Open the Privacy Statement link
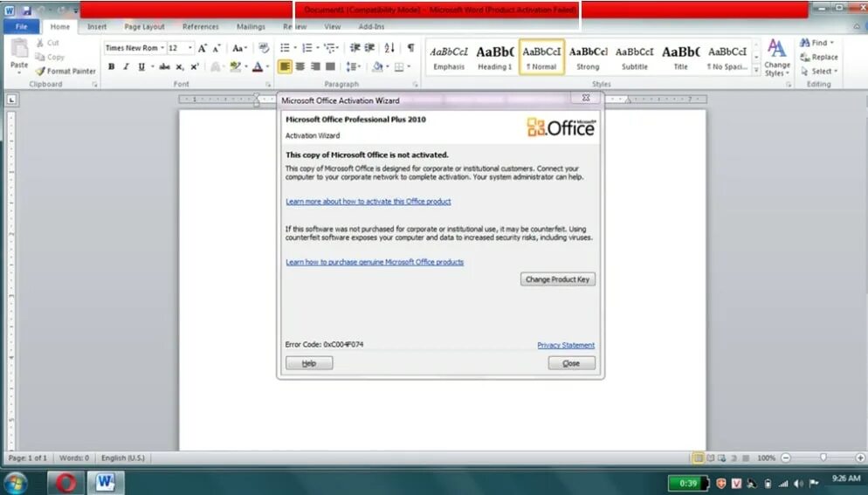Screen dimensions: 868x495 coord(566,345)
